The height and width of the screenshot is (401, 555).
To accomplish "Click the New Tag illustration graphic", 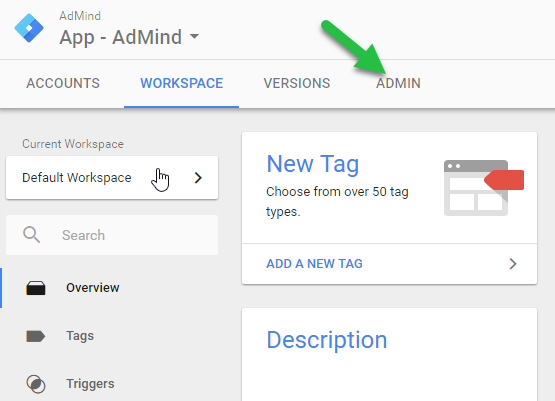I will [484, 188].
